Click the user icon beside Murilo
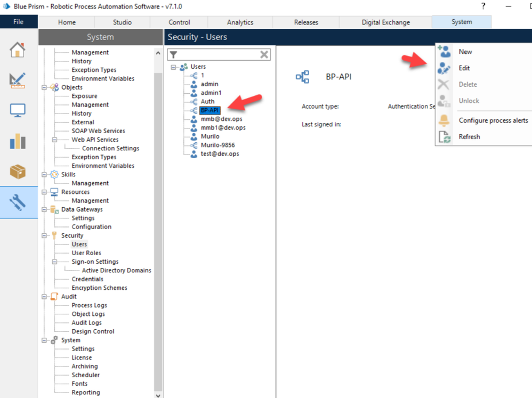 click(194, 136)
